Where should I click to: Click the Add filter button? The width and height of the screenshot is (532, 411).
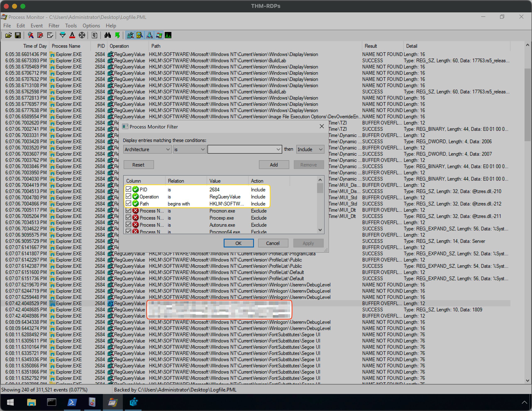274,165
